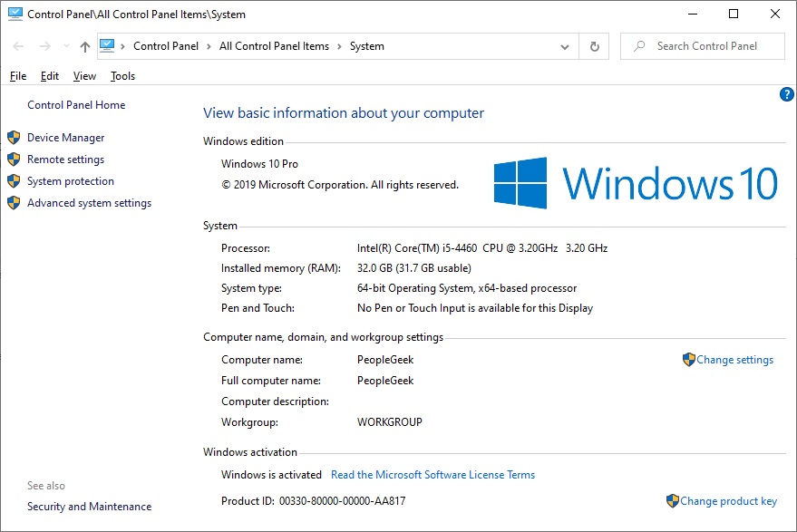Close the System window
Viewport: 797px width, 532px height.
(x=774, y=14)
